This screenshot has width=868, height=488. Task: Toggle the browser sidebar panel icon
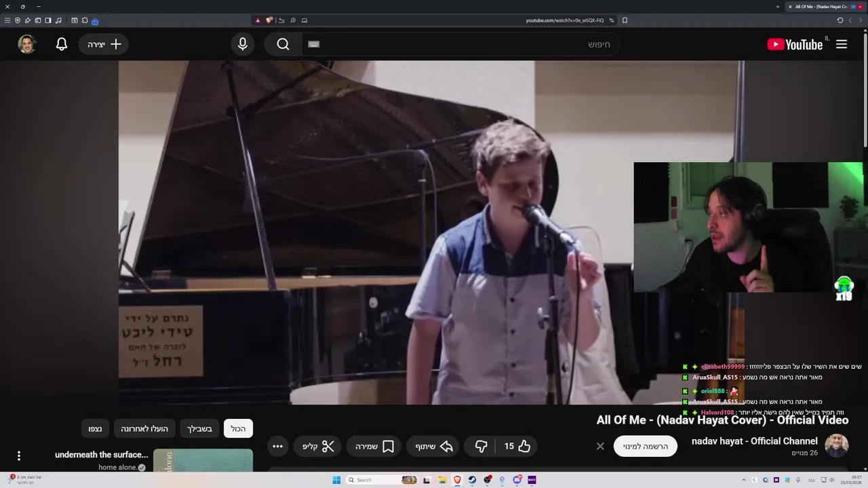coord(48,20)
